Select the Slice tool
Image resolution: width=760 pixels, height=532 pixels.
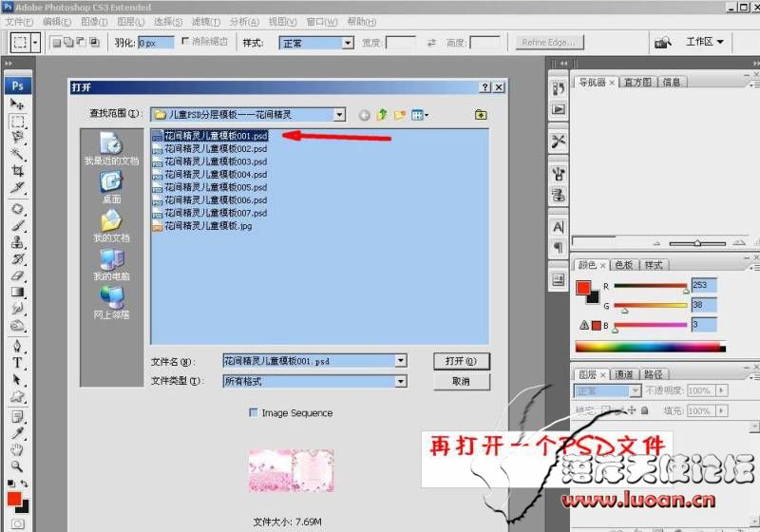pos(17,187)
